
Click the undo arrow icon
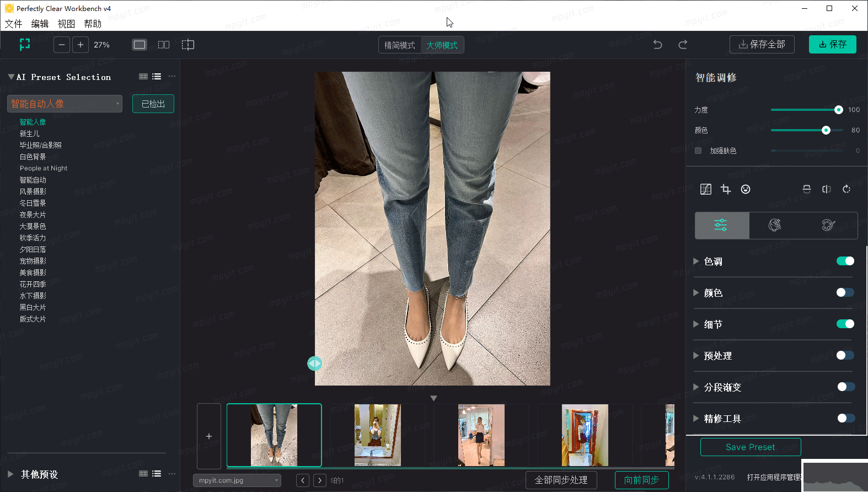coord(657,45)
